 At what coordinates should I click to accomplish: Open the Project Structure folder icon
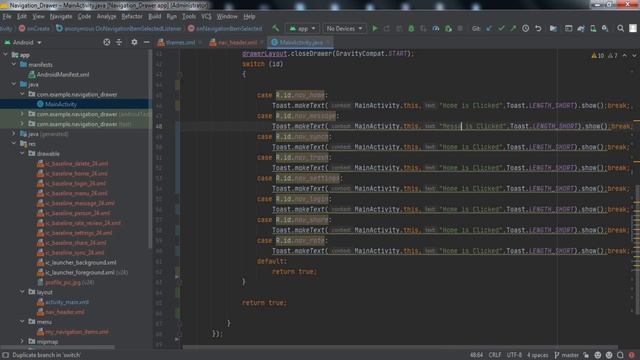pos(553,29)
